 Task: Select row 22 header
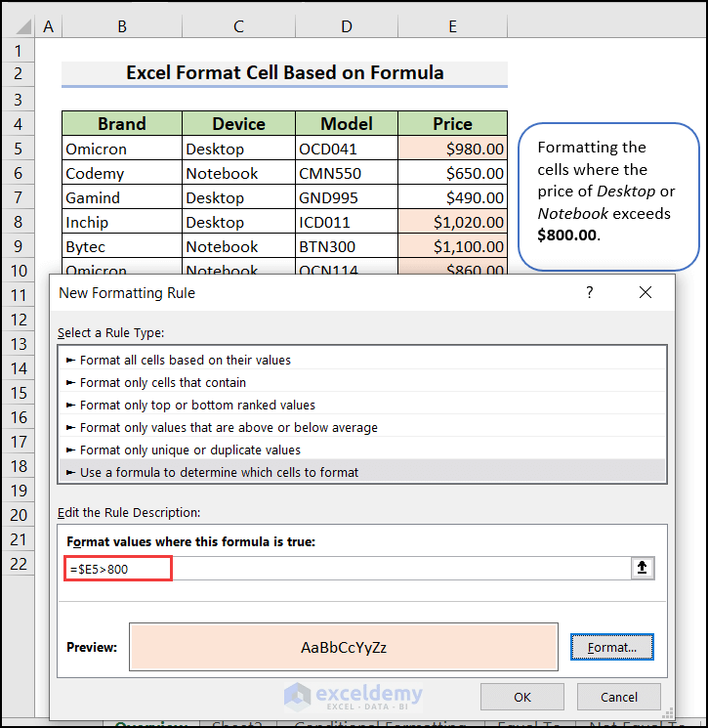(x=19, y=564)
